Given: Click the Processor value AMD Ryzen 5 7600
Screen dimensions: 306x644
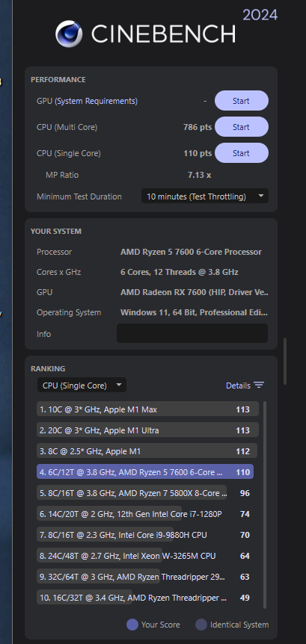Looking at the screenshot, I should [x=191, y=252].
